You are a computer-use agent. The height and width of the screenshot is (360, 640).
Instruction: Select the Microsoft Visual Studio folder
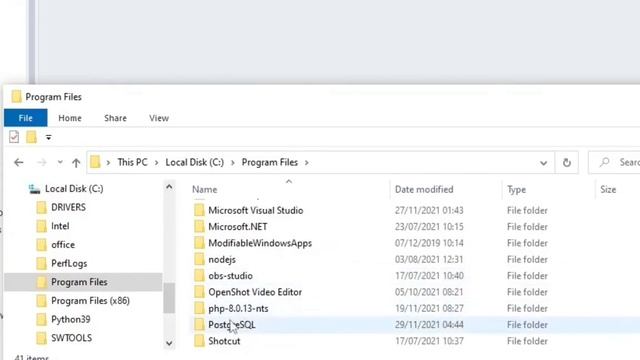pos(256,211)
